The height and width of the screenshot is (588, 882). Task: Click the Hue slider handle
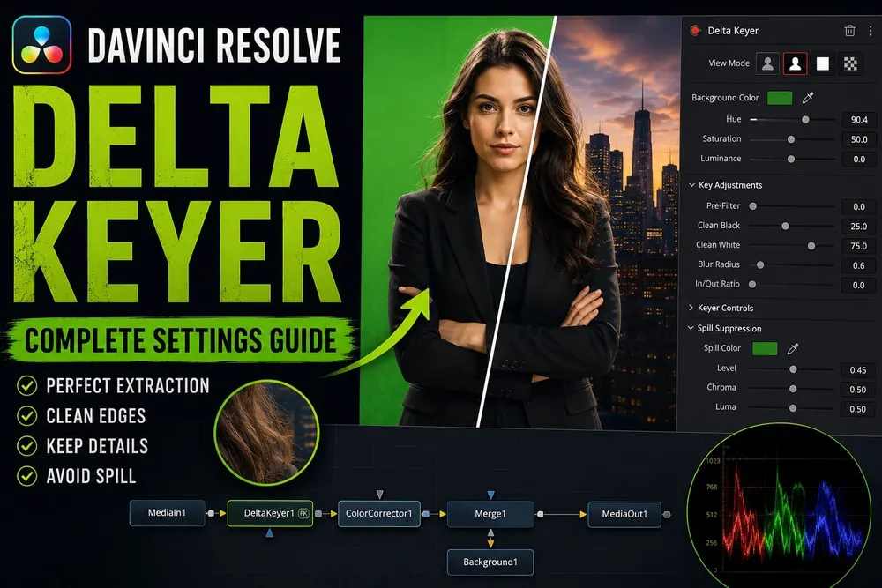805,120
